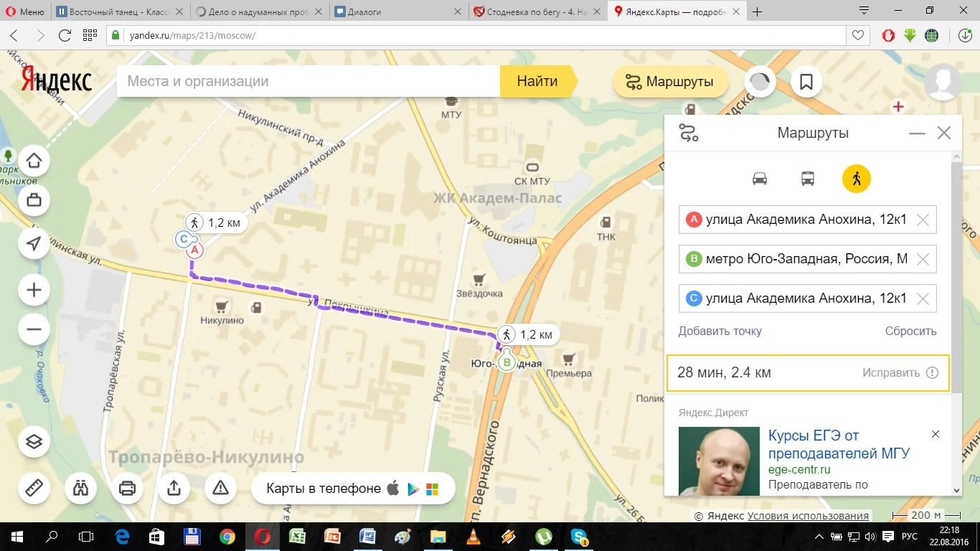Focus the Места и организации search field
Screen dimensions: 980x551
click(x=308, y=81)
